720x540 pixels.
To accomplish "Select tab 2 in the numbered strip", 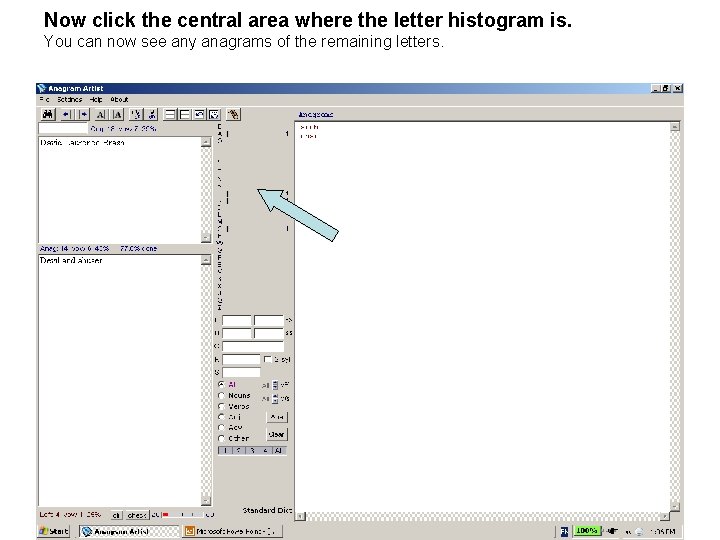I will point(238,450).
